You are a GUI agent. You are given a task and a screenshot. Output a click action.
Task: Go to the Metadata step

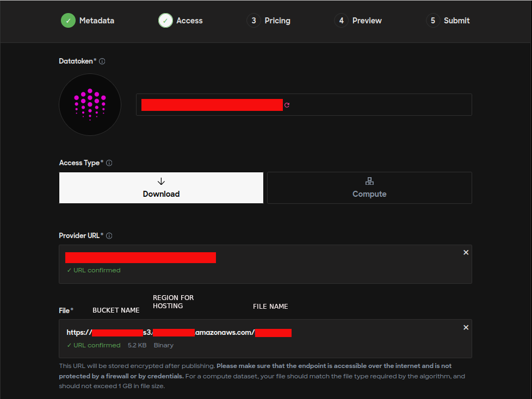point(96,21)
